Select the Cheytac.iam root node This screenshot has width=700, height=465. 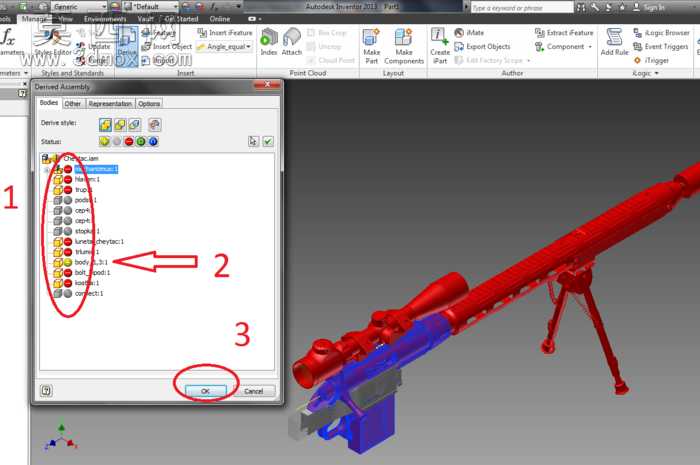tap(81, 158)
